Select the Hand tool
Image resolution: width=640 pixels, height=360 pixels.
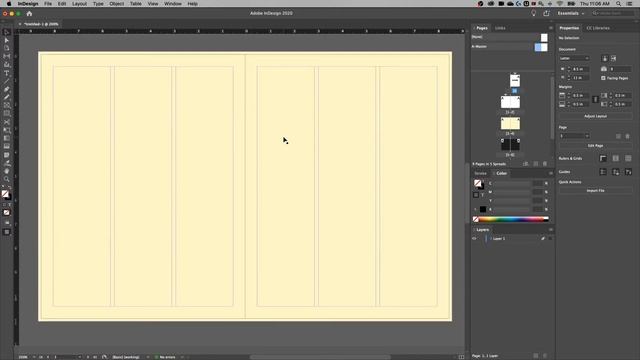[x=7, y=171]
